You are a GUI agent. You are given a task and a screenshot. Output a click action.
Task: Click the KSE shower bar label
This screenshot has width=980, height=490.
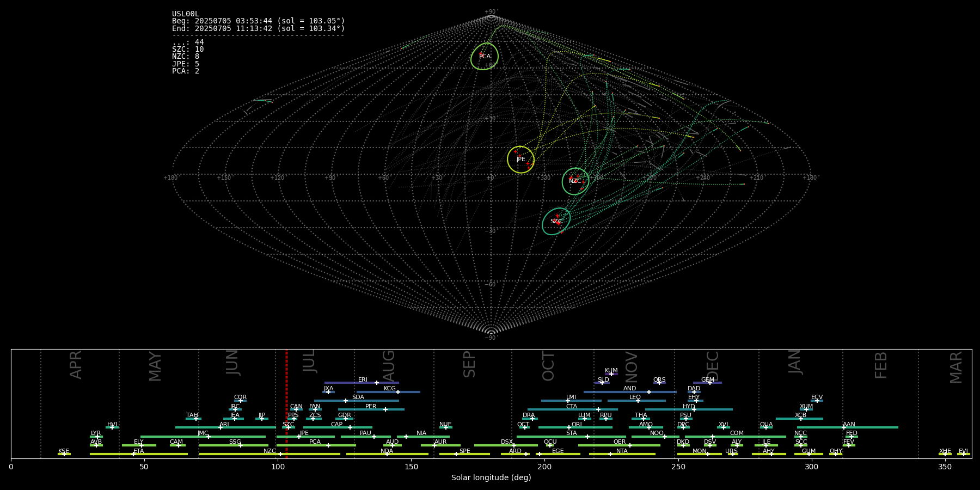64,451
